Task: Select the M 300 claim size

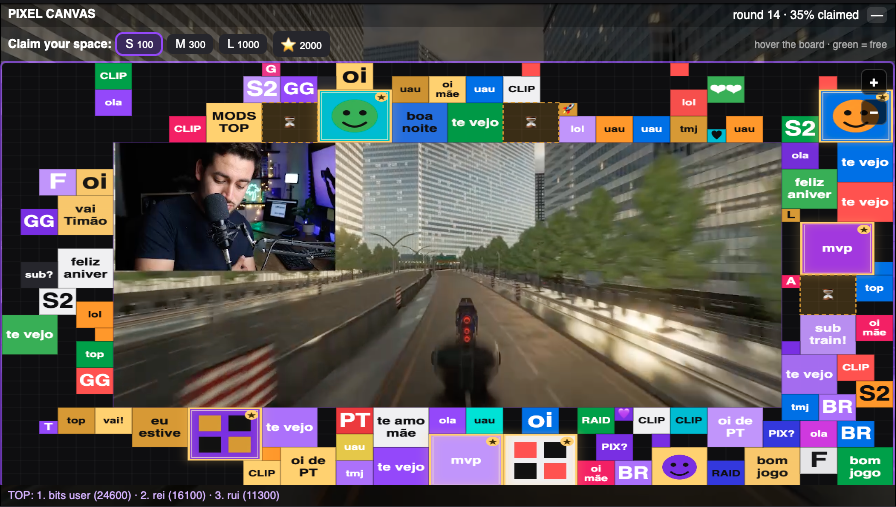Action: coord(190,44)
